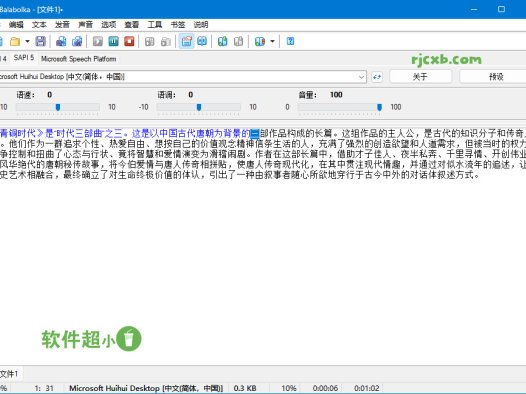Click the status bar total time "0:01:02"
The image size is (526, 394).
click(367, 388)
